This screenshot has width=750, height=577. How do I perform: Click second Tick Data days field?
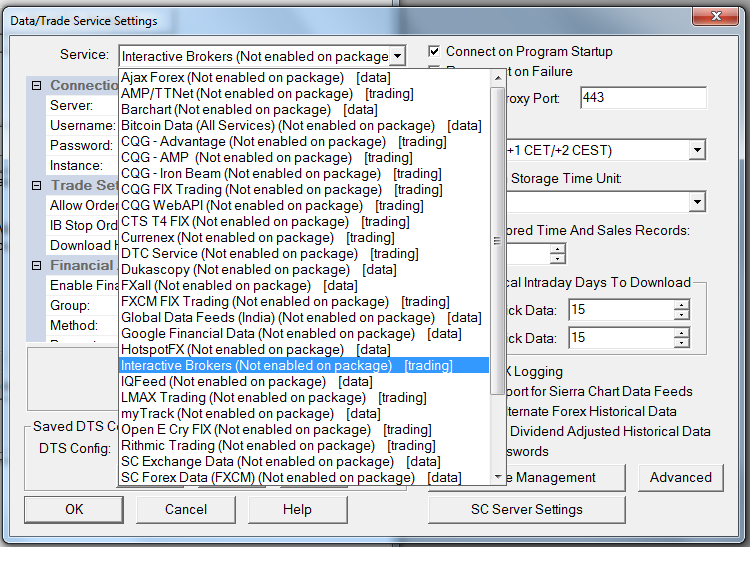pyautogui.click(x=621, y=338)
